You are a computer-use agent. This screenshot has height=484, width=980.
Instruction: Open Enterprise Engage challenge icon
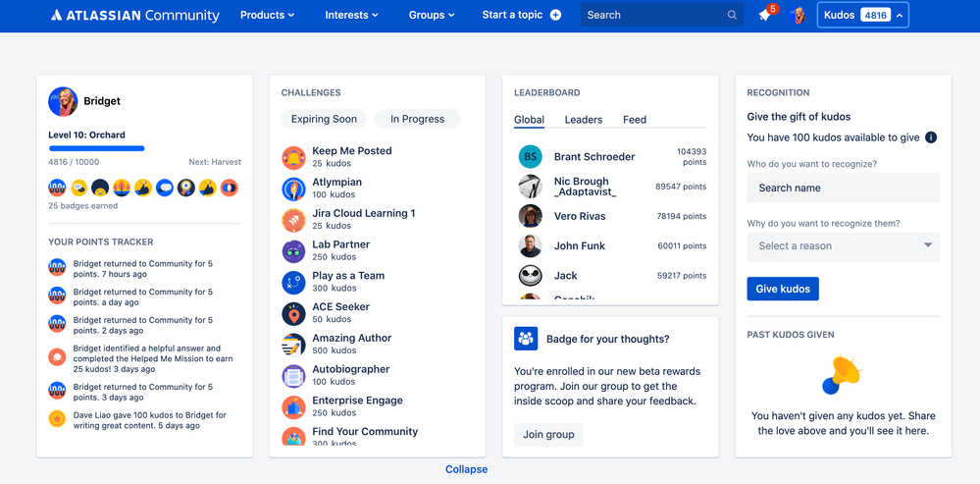coord(293,407)
